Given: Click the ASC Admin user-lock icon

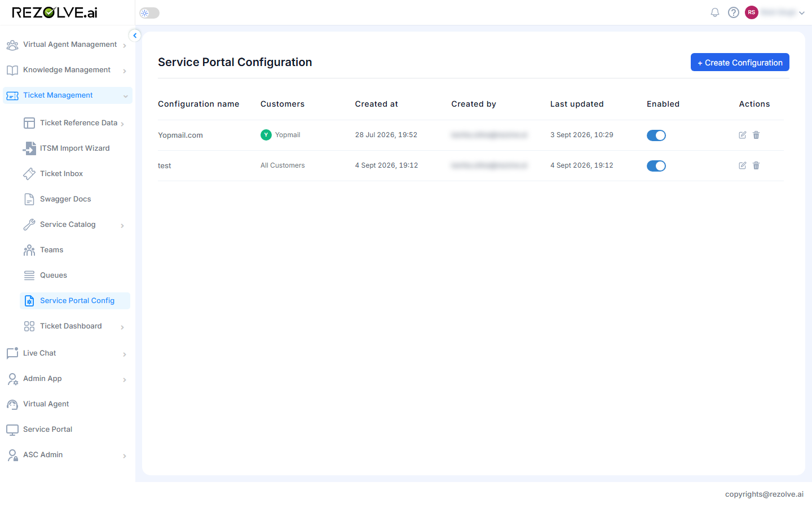Looking at the screenshot, I should pyautogui.click(x=12, y=455).
